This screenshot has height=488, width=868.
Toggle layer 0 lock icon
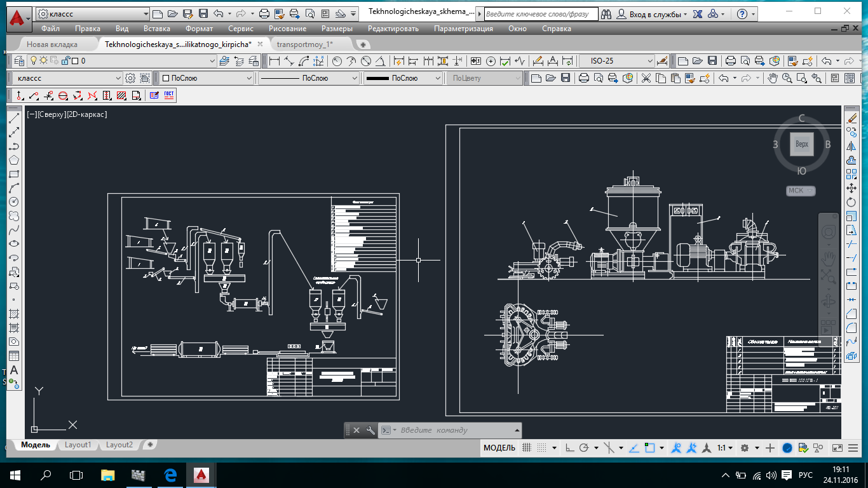(x=65, y=61)
